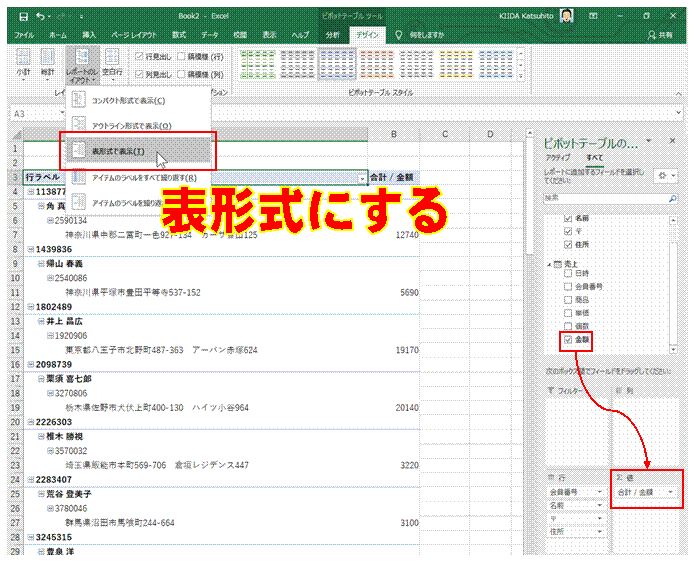This screenshot has width=698, height=562.
Task: Open the ファイル tab
Action: coord(24,35)
